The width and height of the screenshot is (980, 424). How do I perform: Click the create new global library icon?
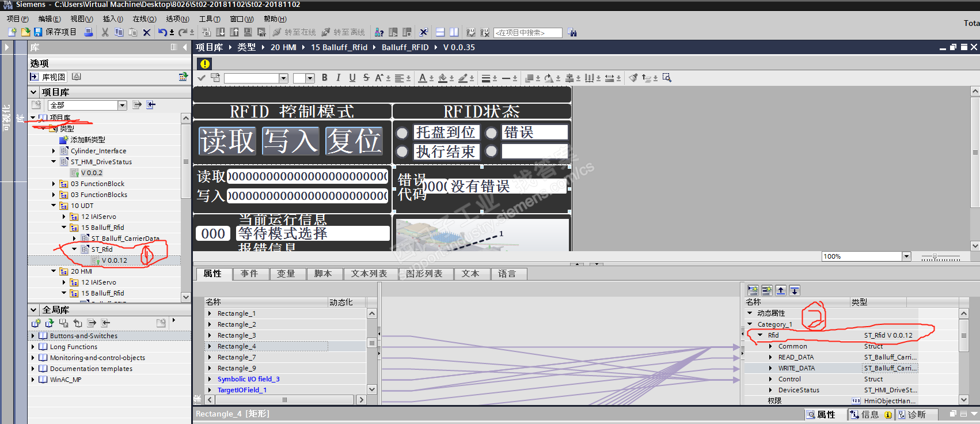(x=36, y=323)
